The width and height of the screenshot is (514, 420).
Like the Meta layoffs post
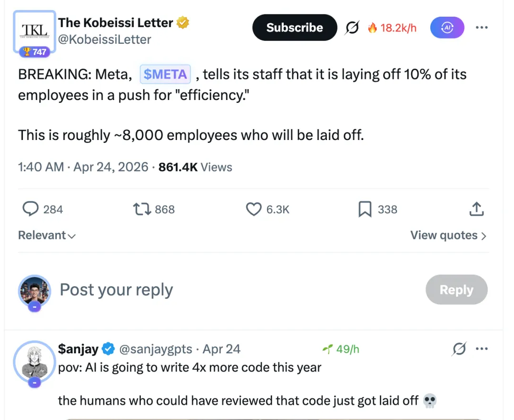coord(254,210)
